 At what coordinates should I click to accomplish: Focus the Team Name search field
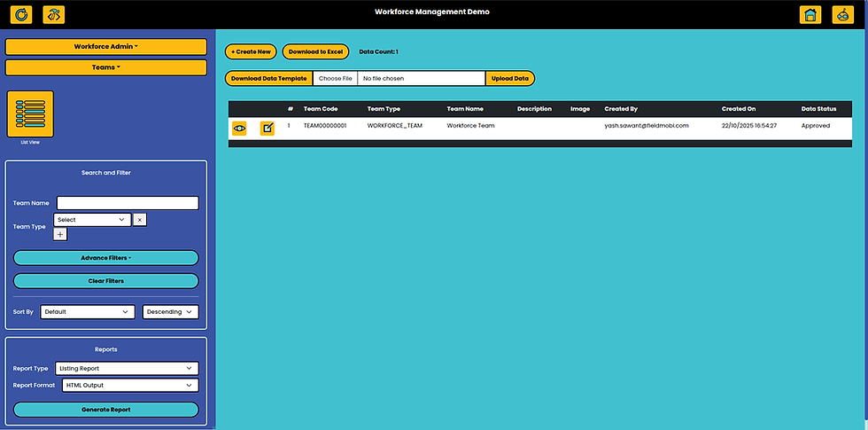(128, 203)
